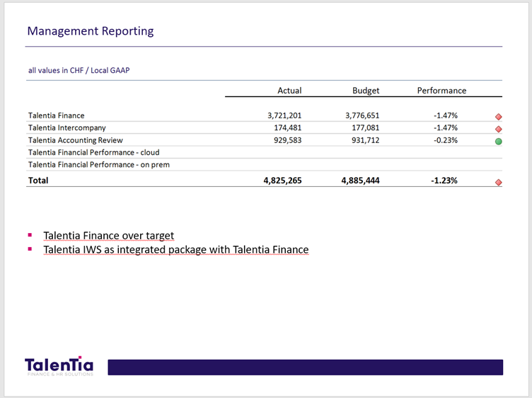Select the Total actual value 4,825,265
The height and width of the screenshot is (398, 532).
point(282,181)
